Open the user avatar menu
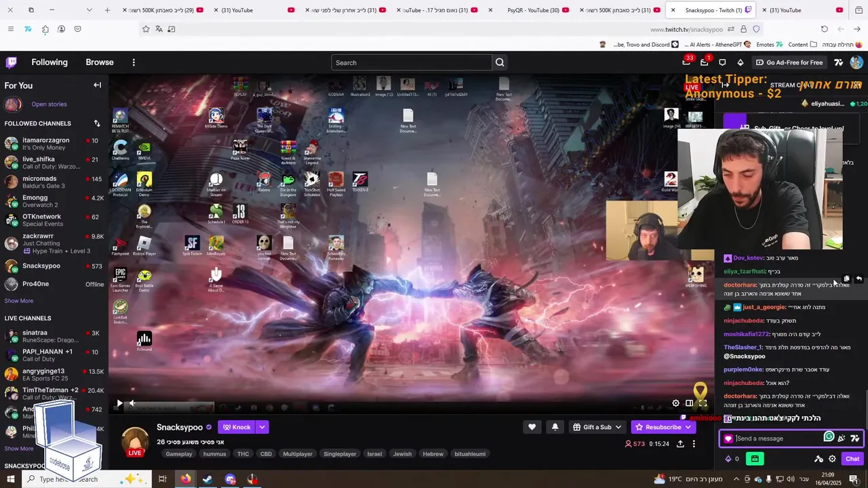Screen dimensions: 868x488 [x=856, y=62]
